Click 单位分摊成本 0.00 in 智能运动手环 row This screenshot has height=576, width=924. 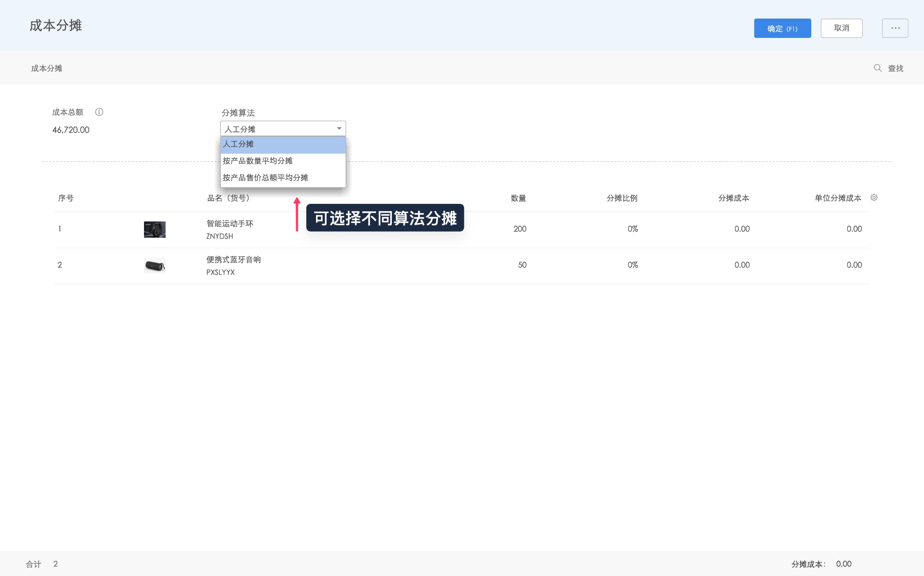854,229
